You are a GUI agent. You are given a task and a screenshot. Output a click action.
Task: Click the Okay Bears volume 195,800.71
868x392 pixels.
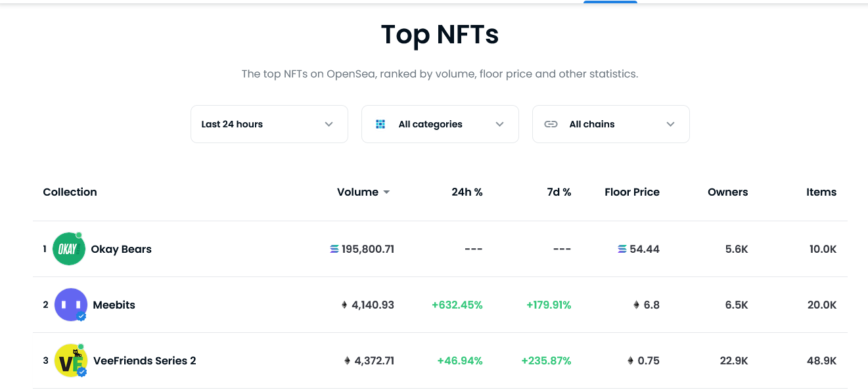pyautogui.click(x=368, y=249)
